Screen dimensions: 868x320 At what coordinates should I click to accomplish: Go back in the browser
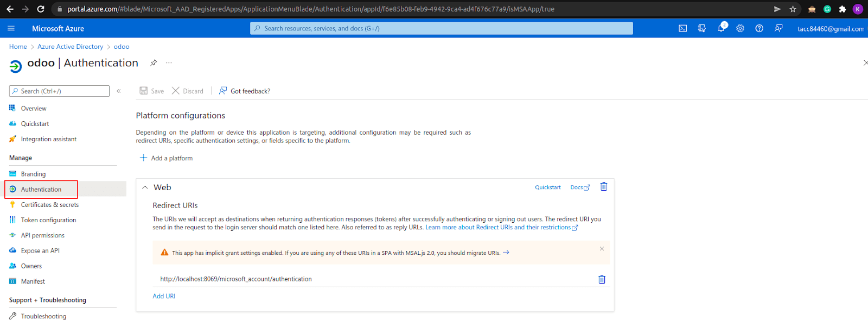[10, 9]
